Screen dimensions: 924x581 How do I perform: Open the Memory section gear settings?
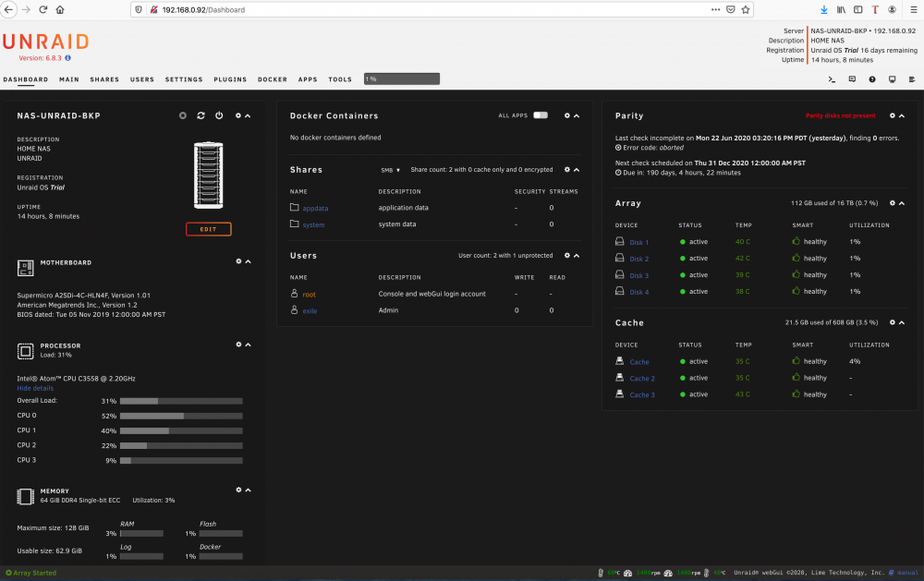pyautogui.click(x=238, y=490)
